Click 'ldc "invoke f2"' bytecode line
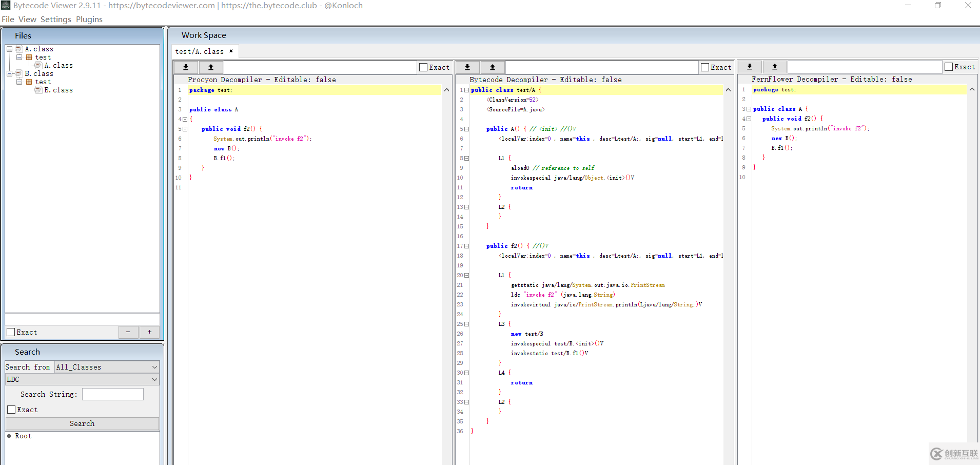980x465 pixels. (562, 295)
